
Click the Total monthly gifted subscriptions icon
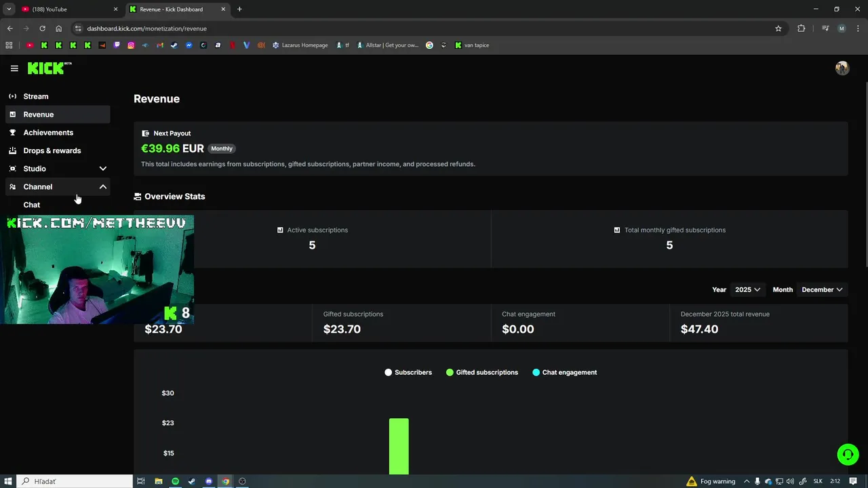point(617,230)
